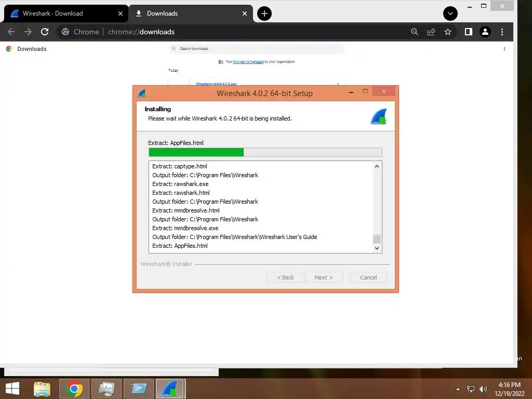Viewport: 532px width, 399px height.
Task: Go back with browser back arrow
Action: 11,32
